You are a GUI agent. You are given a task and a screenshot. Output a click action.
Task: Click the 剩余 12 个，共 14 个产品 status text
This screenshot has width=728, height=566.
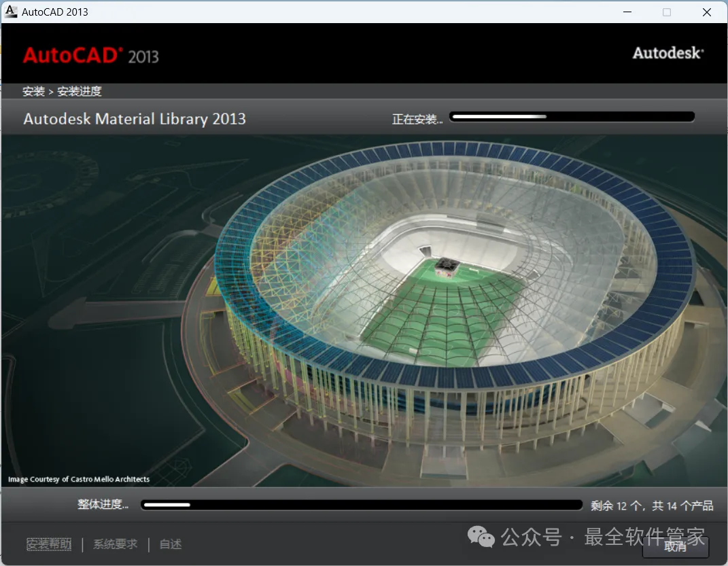[x=652, y=506]
